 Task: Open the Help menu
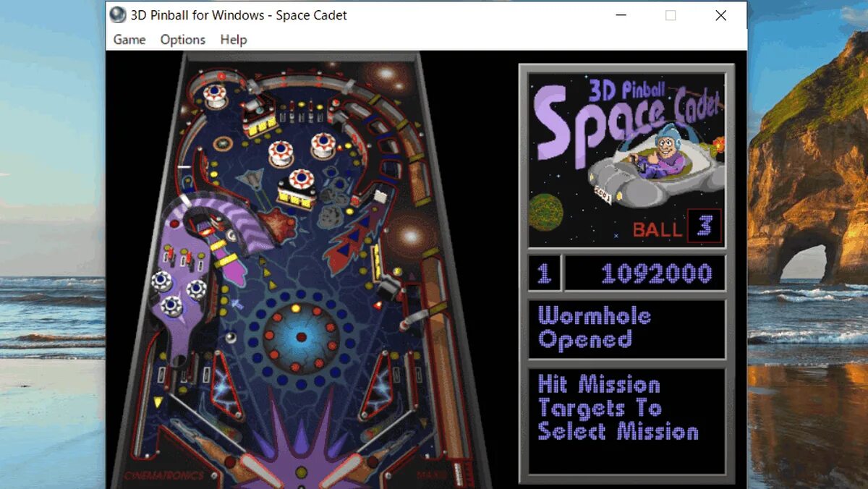[234, 40]
